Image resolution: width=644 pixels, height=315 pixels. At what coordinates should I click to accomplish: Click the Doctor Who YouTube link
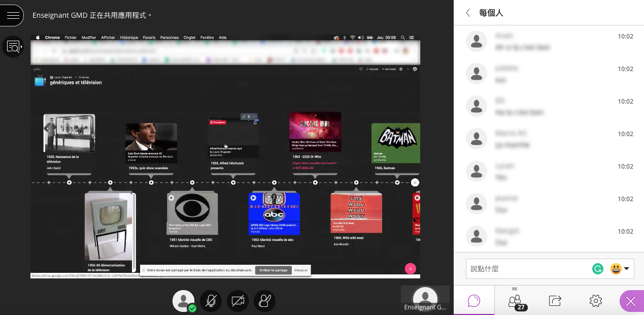click(315, 165)
